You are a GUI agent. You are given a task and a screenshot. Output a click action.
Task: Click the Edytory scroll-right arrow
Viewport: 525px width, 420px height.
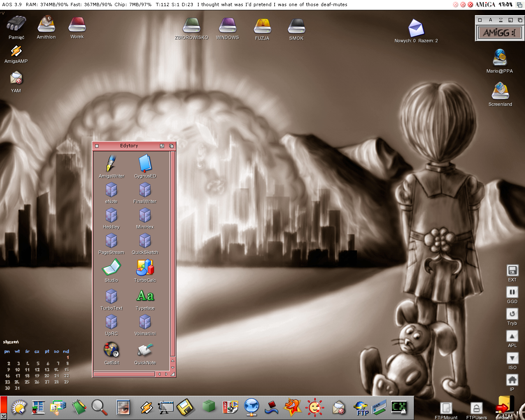pyautogui.click(x=166, y=374)
